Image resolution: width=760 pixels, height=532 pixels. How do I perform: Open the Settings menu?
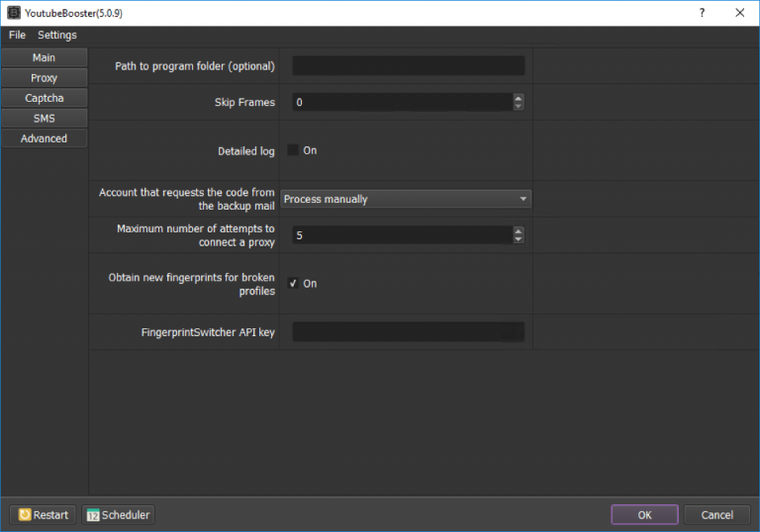click(57, 35)
